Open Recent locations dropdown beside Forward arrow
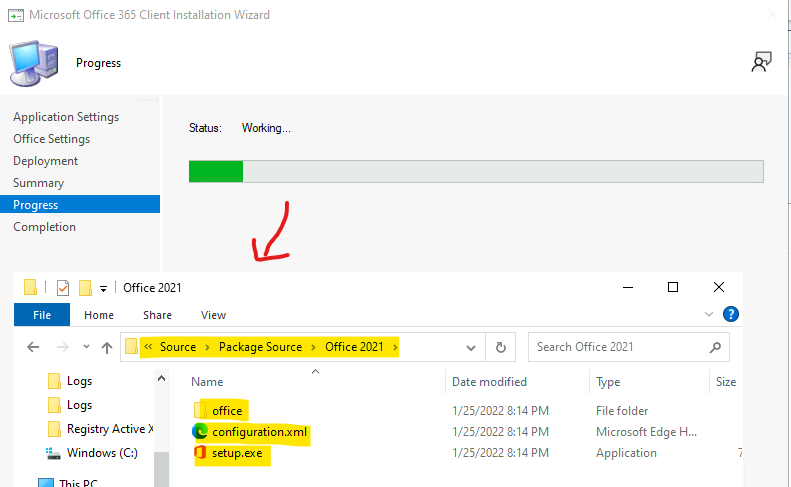791x487 pixels. pos(83,348)
